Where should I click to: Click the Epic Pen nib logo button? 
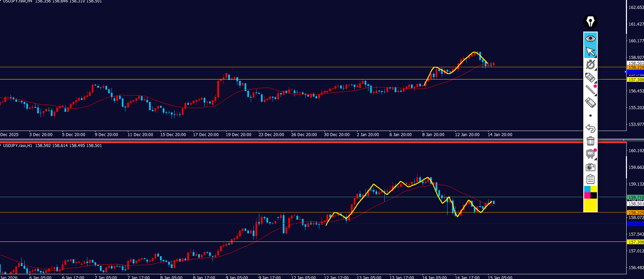[x=590, y=21]
